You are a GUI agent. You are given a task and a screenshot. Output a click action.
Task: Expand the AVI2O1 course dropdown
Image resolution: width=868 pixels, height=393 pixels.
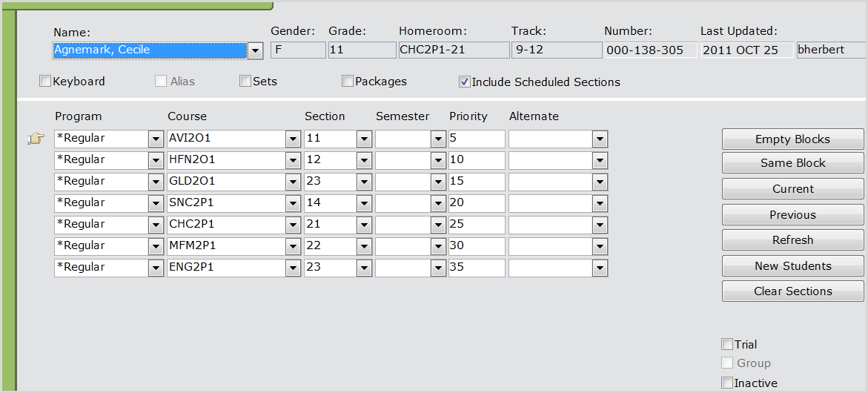(x=292, y=139)
